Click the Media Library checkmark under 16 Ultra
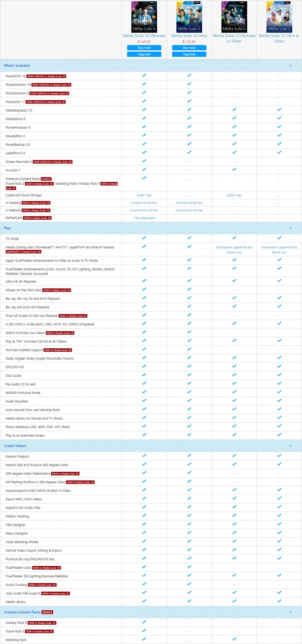 click(x=189, y=601)
